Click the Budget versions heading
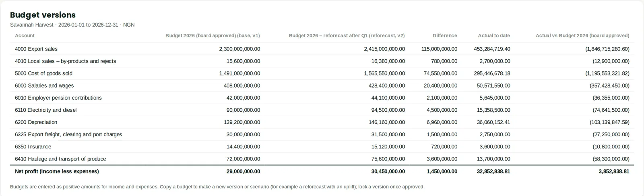 pos(43,15)
